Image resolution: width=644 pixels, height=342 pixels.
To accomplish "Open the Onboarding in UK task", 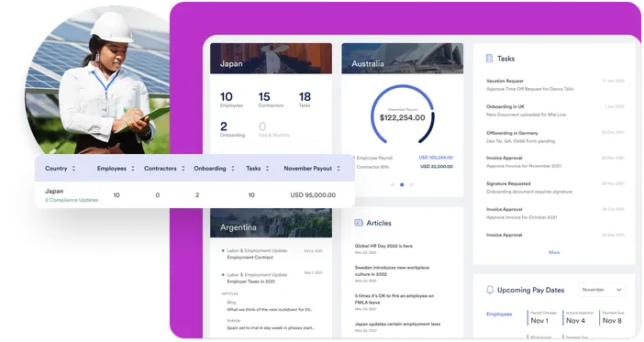I will pyautogui.click(x=555, y=110).
